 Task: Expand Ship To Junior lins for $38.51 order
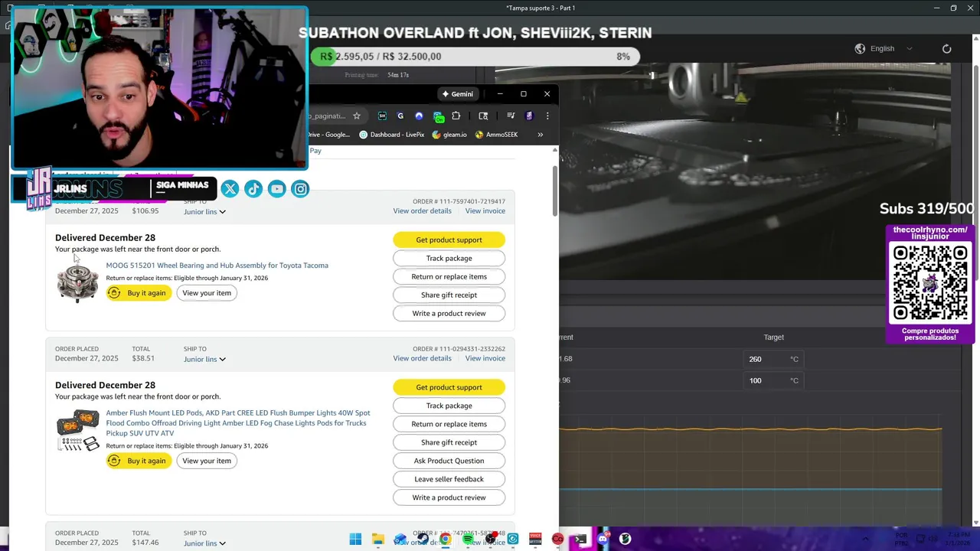coord(204,359)
